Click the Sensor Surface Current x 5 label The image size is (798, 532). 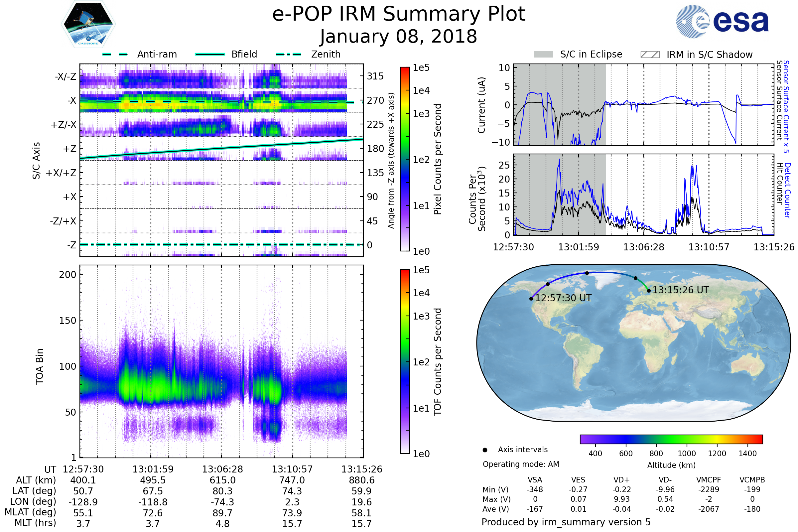(x=786, y=107)
